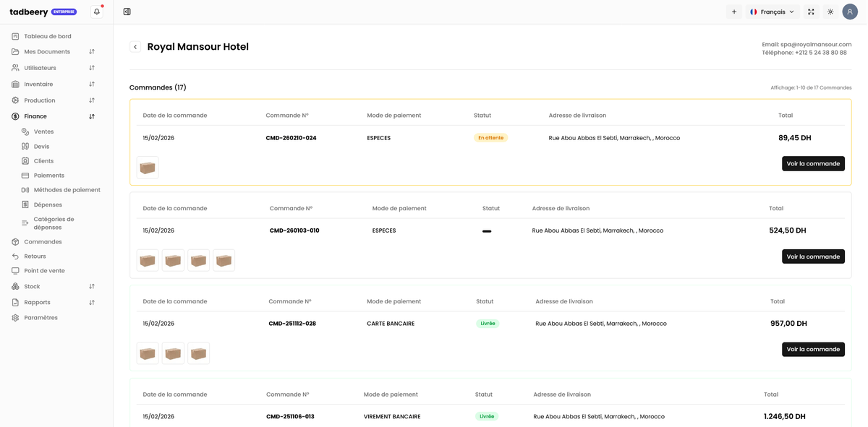The image size is (868, 427).
Task: Click the plus icon in top bar
Action: pos(734,12)
